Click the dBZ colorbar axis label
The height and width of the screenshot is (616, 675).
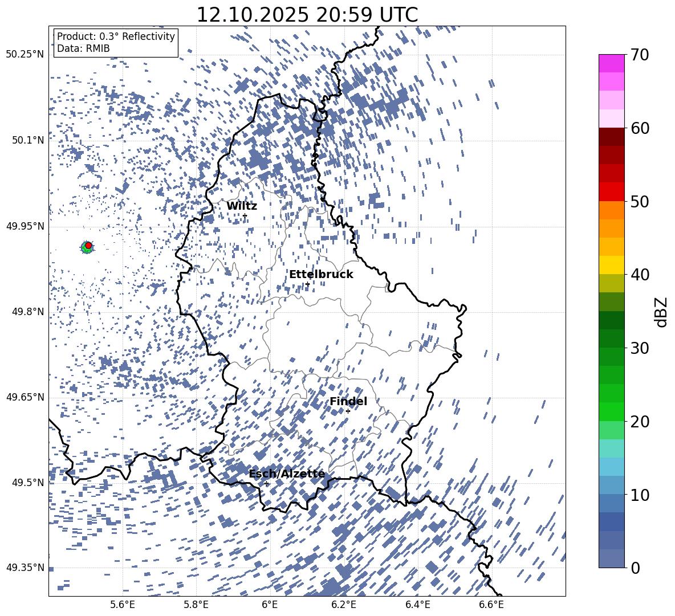(662, 312)
